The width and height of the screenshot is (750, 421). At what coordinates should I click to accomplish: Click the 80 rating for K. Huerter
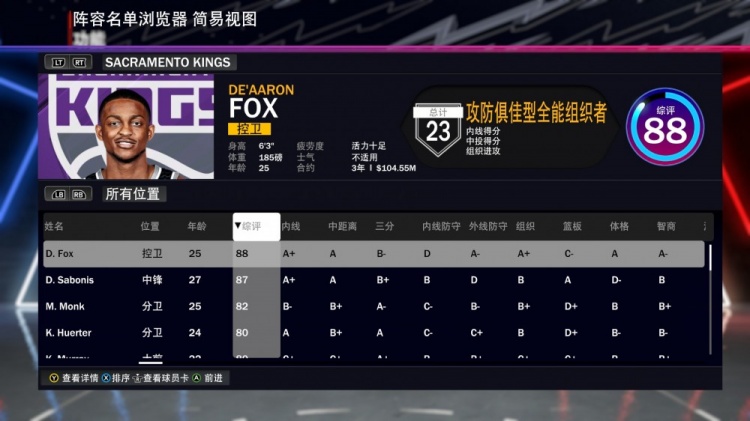[x=242, y=332]
